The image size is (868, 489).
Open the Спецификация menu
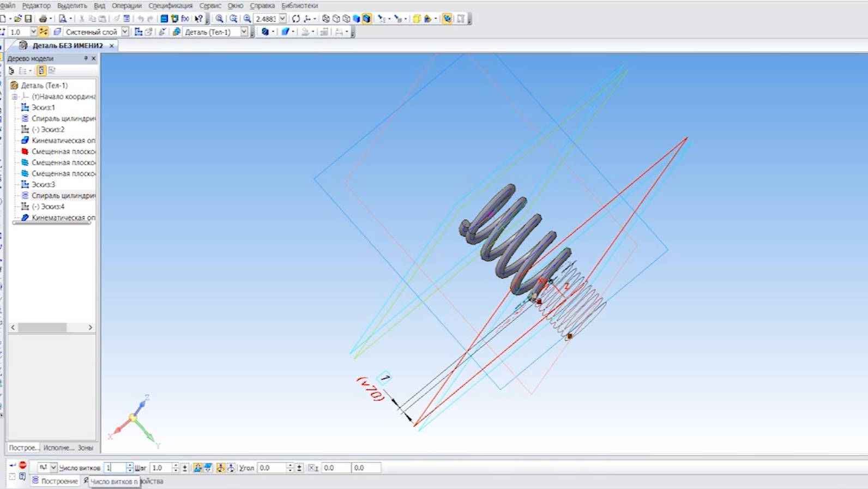[170, 5]
